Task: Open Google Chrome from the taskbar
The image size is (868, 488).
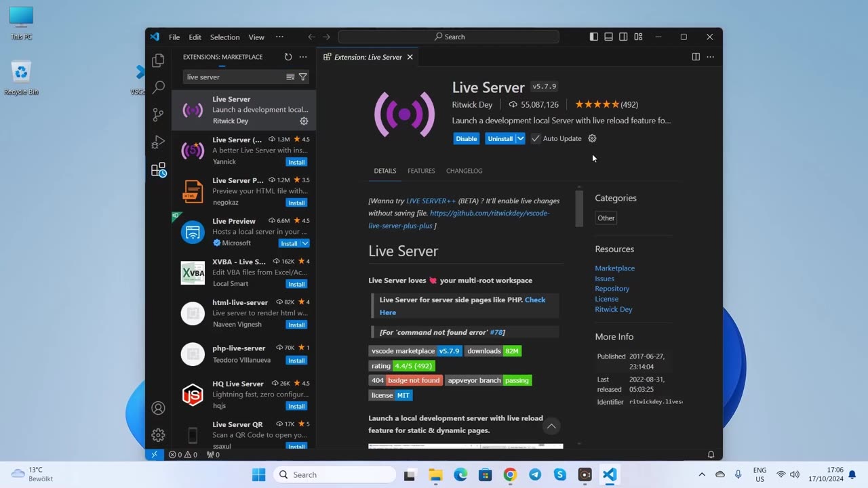Action: point(510,474)
